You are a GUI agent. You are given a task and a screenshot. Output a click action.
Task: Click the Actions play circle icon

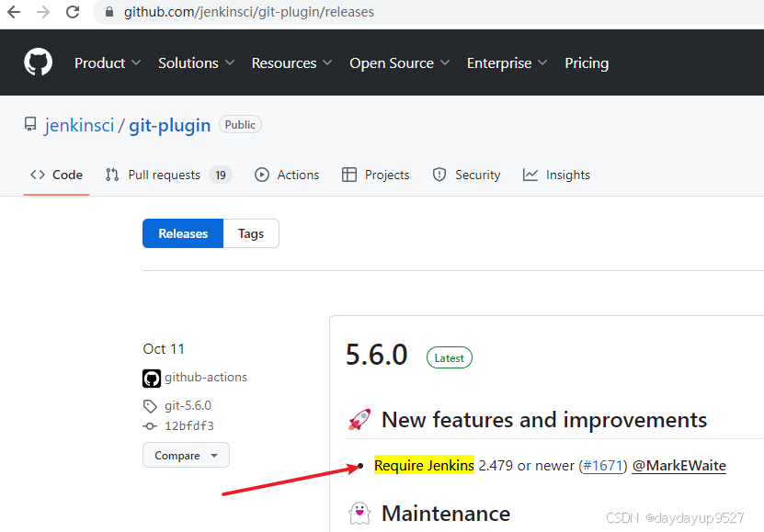[x=262, y=175]
